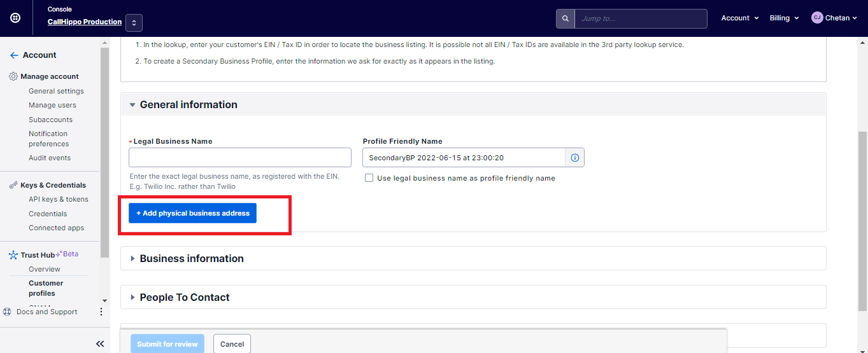Click the Docs and Support lifebuoy icon

[7, 312]
